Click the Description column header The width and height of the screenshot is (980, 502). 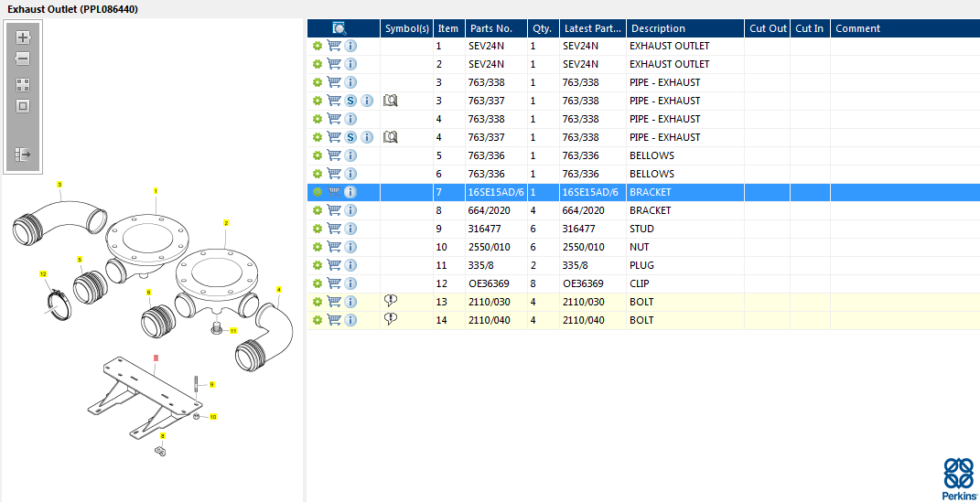click(685, 28)
